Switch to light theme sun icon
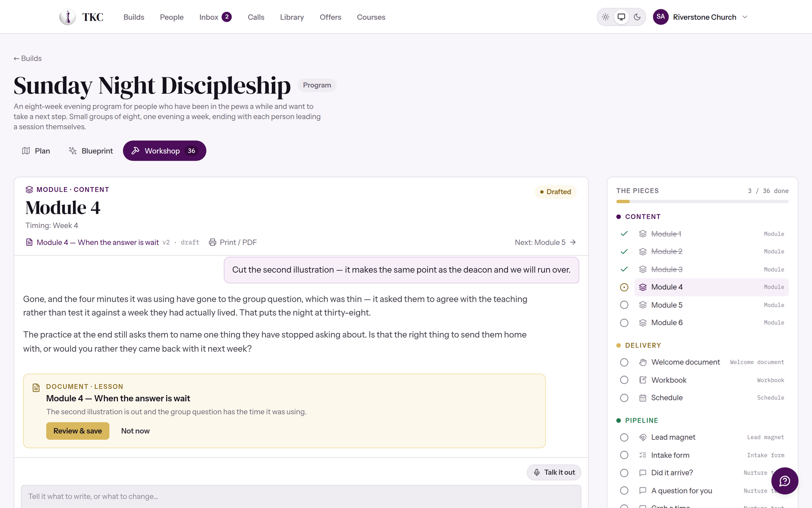812x508 pixels. coord(606,17)
